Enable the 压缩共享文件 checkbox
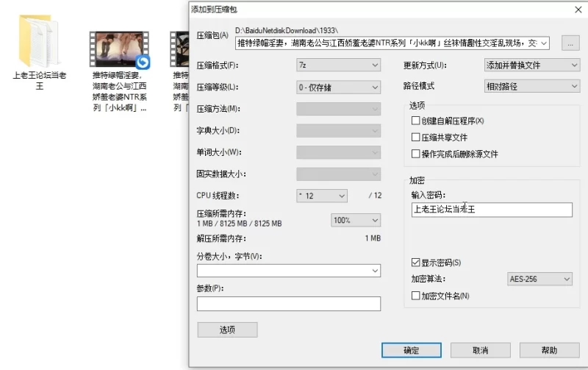This screenshot has height=370, width=588. tap(415, 138)
